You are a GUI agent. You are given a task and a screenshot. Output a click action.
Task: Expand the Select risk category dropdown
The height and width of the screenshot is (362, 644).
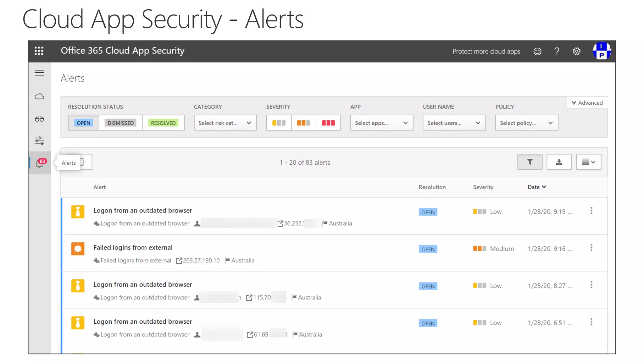[225, 123]
